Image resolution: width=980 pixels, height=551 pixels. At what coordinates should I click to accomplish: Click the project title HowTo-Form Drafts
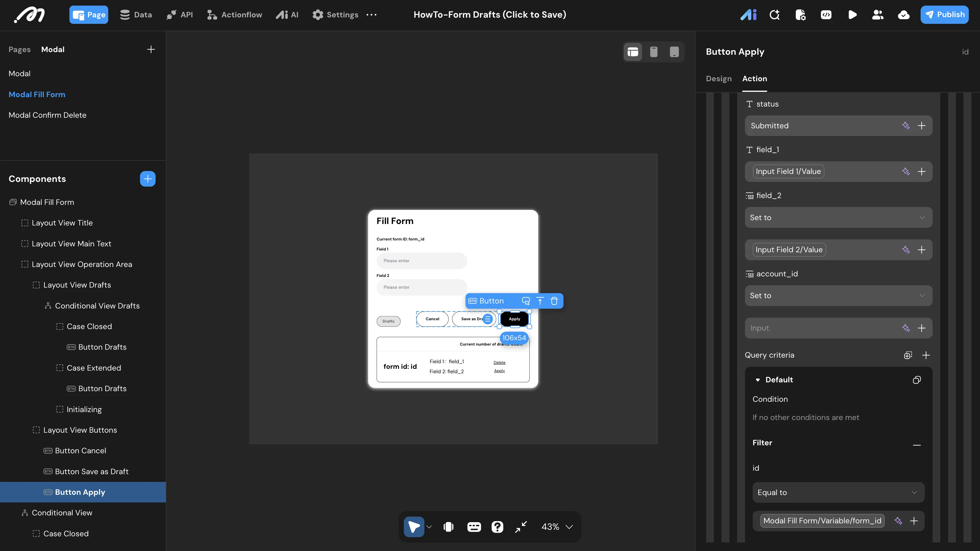coord(490,15)
